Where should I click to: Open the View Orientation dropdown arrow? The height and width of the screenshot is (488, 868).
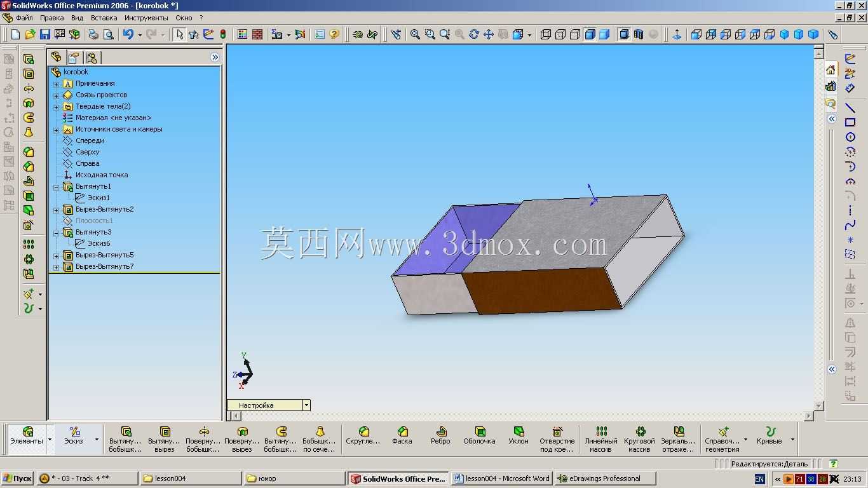(529, 34)
